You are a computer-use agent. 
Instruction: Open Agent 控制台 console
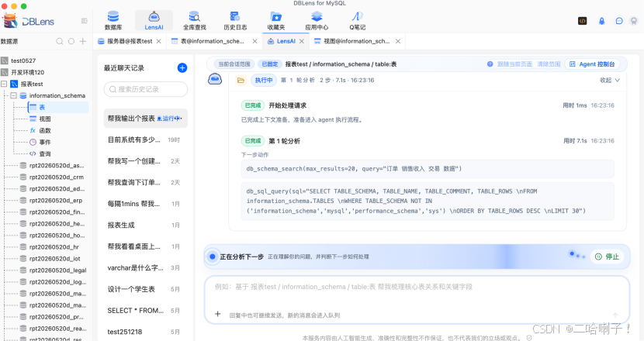click(x=593, y=64)
